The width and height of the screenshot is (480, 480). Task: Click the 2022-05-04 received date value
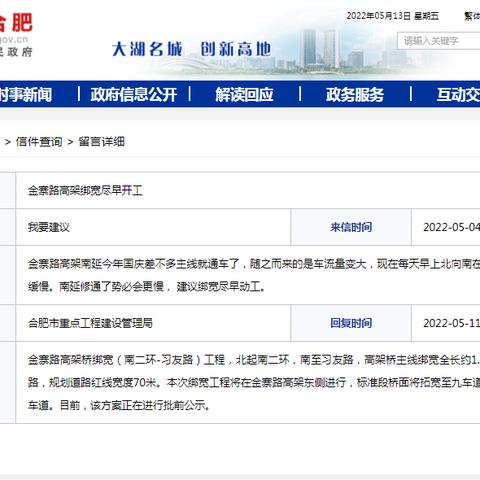click(x=452, y=227)
